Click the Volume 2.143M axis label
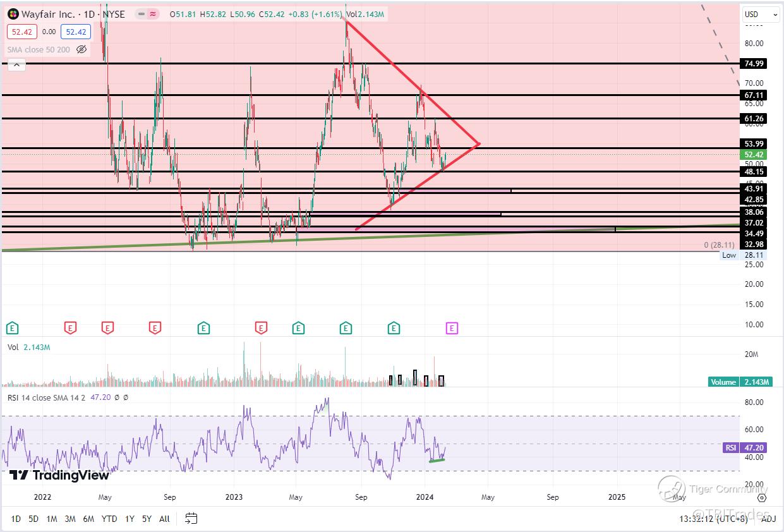This screenshot has height=532, width=784. point(740,382)
